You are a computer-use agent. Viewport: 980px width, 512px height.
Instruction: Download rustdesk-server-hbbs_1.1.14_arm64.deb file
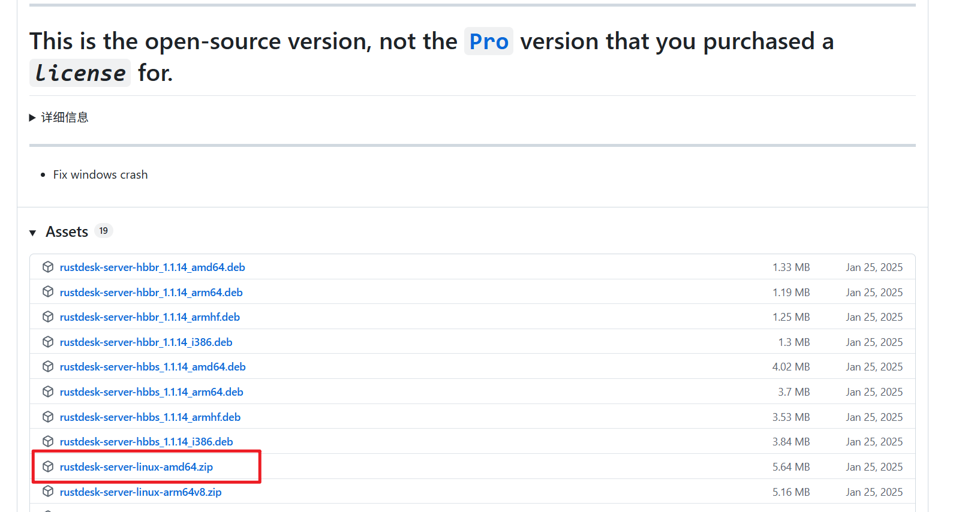point(151,392)
